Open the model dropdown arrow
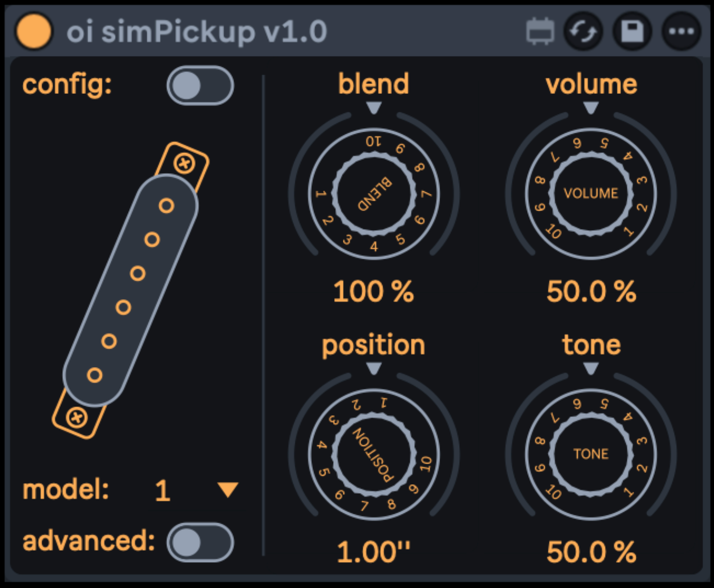The image size is (714, 588). coord(228,489)
